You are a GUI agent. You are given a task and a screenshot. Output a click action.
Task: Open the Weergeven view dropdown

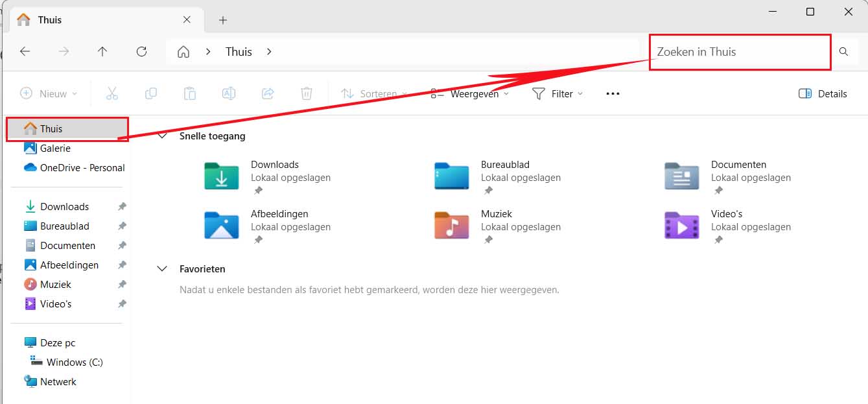click(x=470, y=93)
